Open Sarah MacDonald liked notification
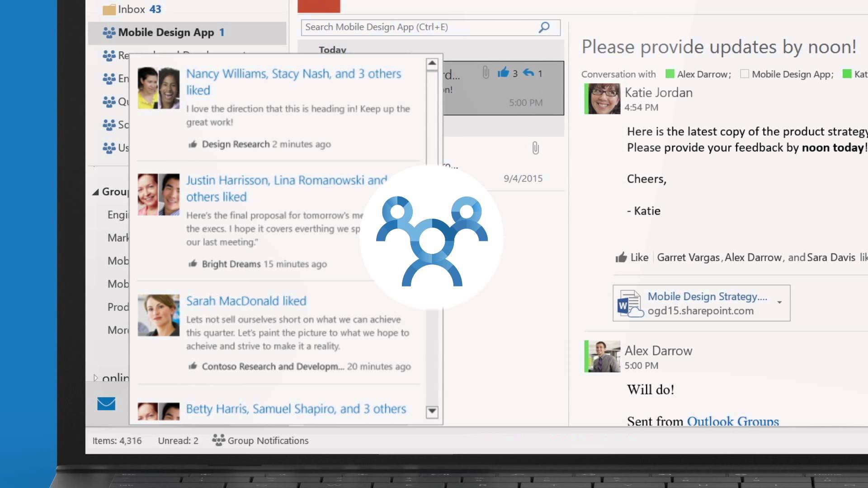 246,301
